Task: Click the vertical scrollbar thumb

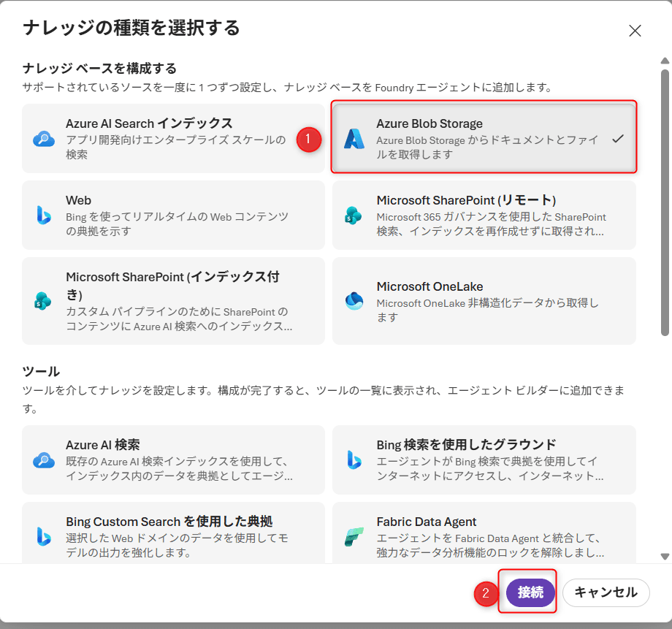Action: click(x=665, y=202)
